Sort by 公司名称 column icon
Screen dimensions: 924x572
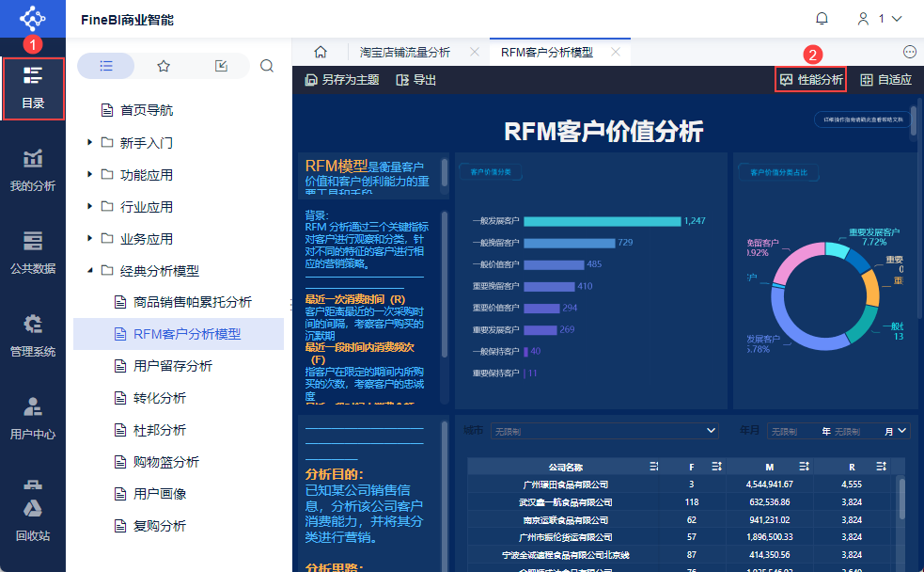click(x=653, y=467)
